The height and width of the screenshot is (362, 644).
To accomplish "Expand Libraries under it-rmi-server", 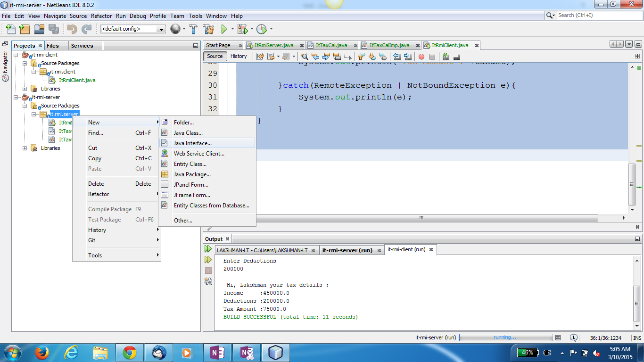I will click(x=25, y=148).
